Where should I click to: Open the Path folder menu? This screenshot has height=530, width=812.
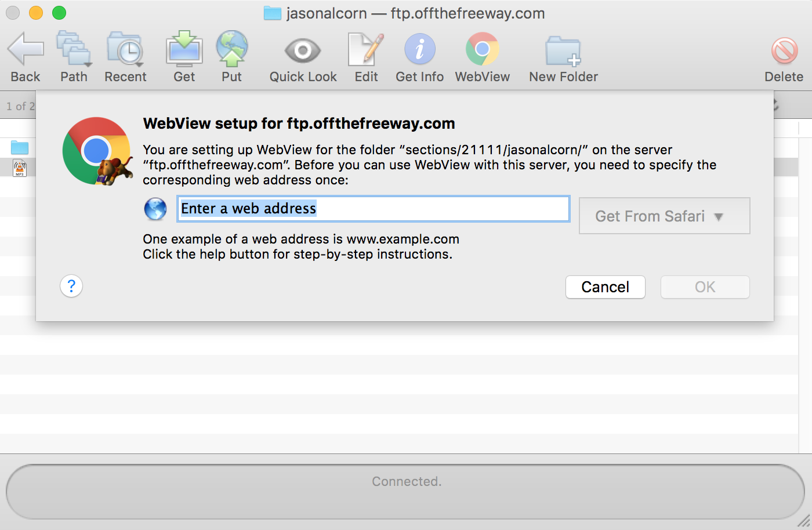[x=74, y=49]
